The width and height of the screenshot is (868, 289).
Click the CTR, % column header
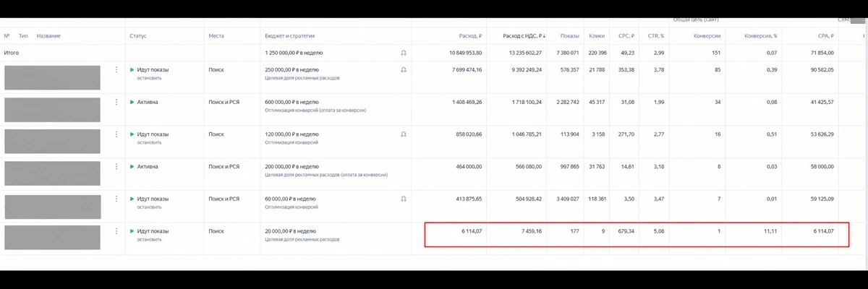point(655,35)
